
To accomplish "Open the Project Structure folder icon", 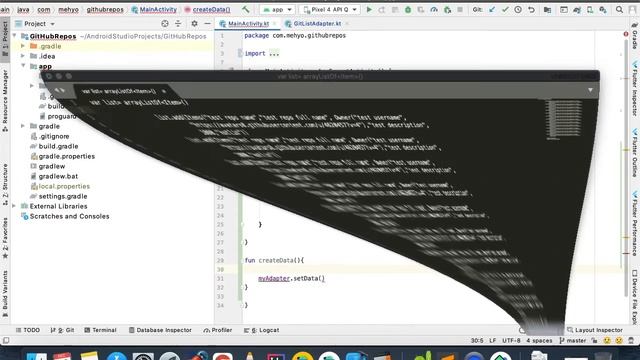I will pyautogui.click(x=547, y=9).
